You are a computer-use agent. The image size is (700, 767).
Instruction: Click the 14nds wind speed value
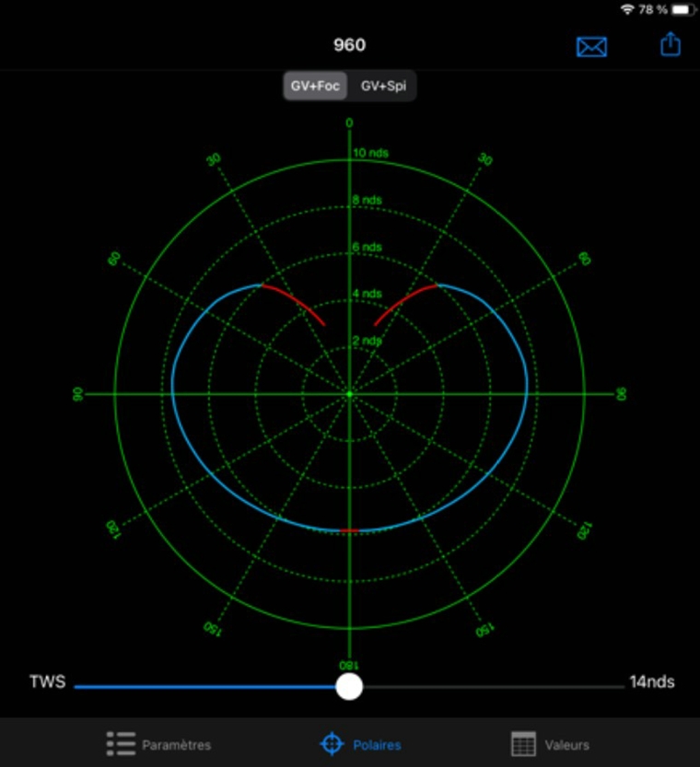point(652,682)
